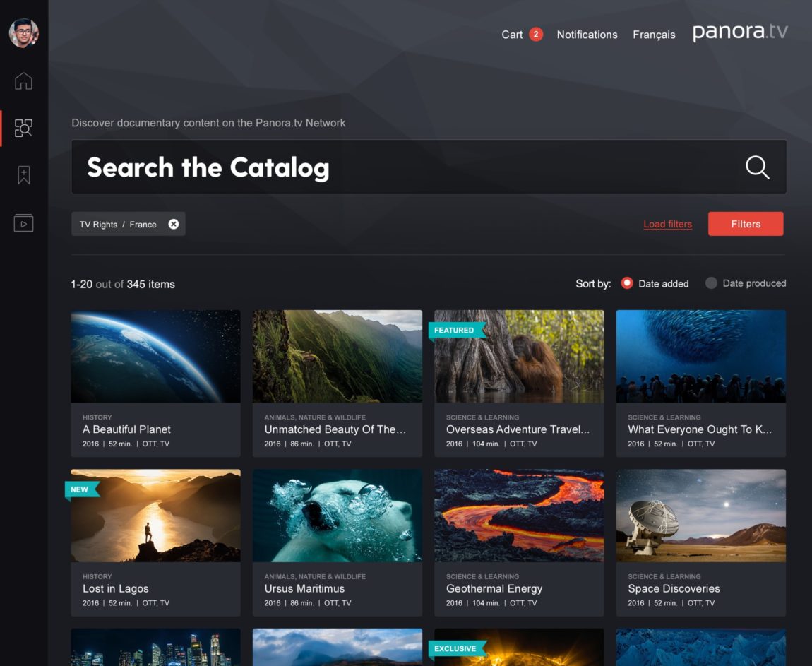Open the user profile avatar
The image size is (812, 666).
[x=23, y=32]
